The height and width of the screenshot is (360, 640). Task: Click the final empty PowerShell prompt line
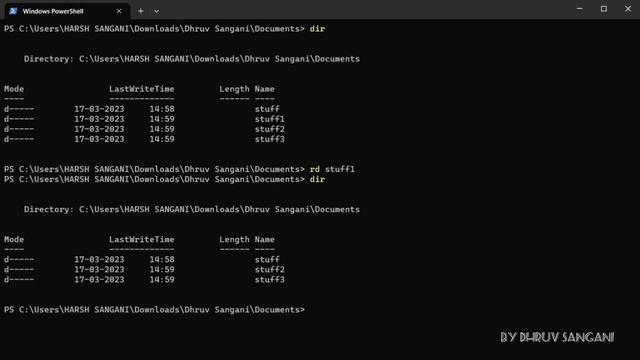coord(154,309)
